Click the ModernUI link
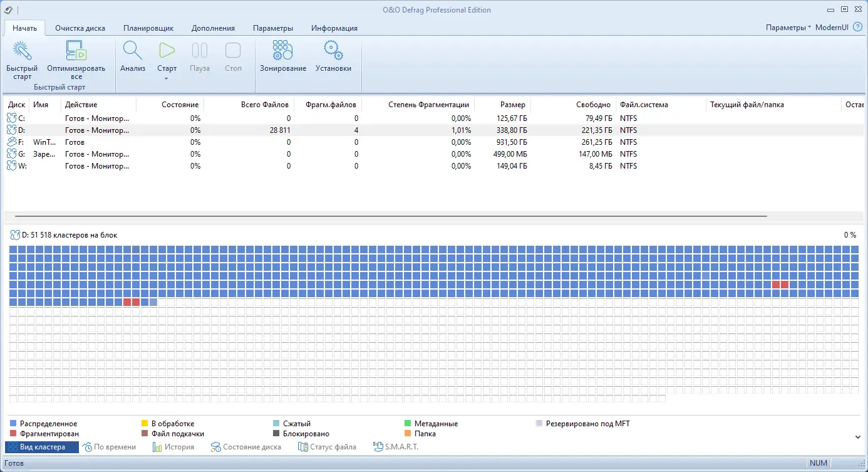This screenshot has width=868, height=472. click(x=832, y=28)
